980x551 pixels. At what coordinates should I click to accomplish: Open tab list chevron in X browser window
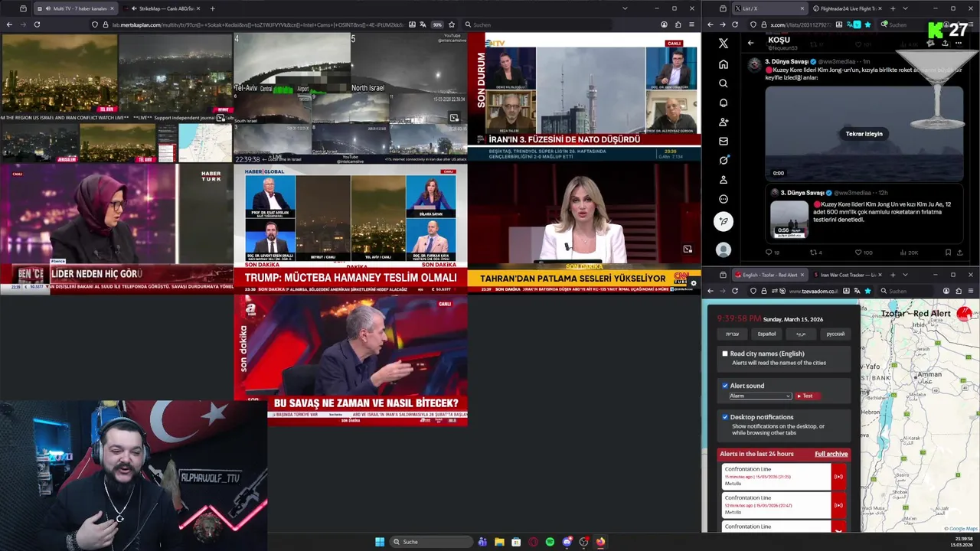905,8
